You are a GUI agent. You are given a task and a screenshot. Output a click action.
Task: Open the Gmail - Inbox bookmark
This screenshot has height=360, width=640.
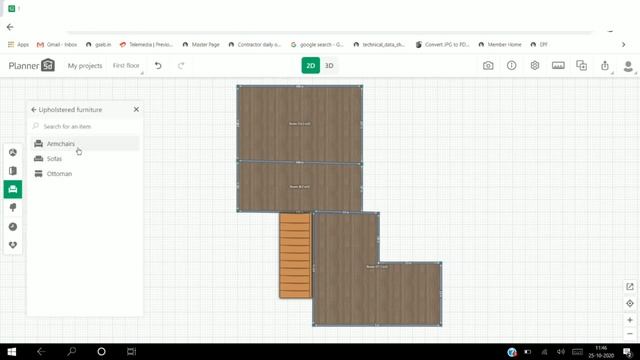coord(57,44)
